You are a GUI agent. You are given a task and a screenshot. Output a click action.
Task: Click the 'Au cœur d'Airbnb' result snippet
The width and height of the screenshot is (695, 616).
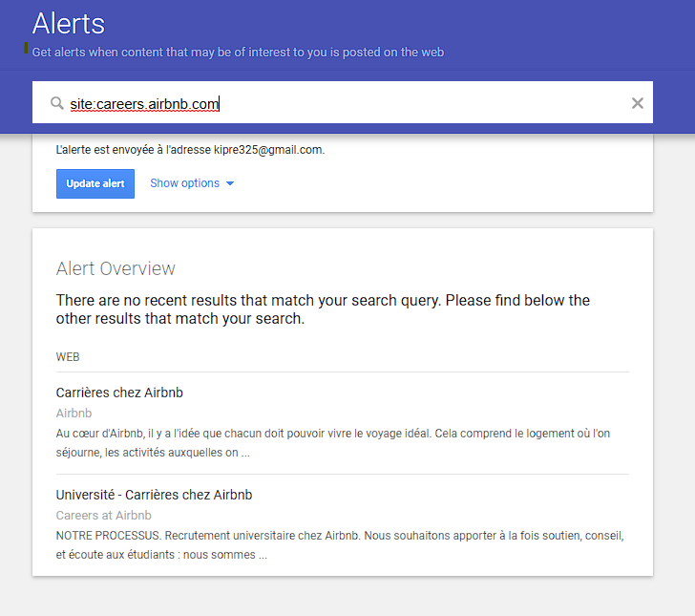click(333, 442)
